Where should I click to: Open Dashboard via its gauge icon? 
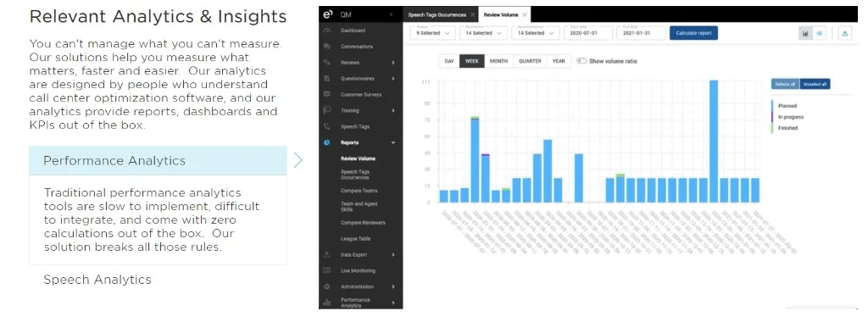(327, 31)
